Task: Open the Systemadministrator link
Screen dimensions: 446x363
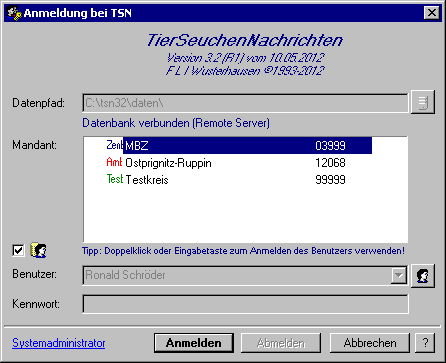Action: tap(59, 343)
